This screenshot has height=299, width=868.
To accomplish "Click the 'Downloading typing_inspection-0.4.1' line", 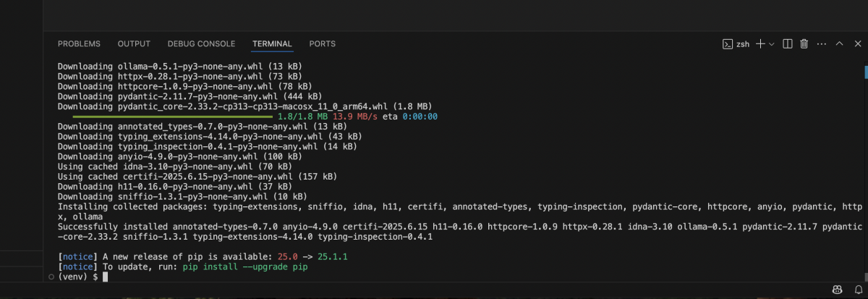I will point(208,146).
